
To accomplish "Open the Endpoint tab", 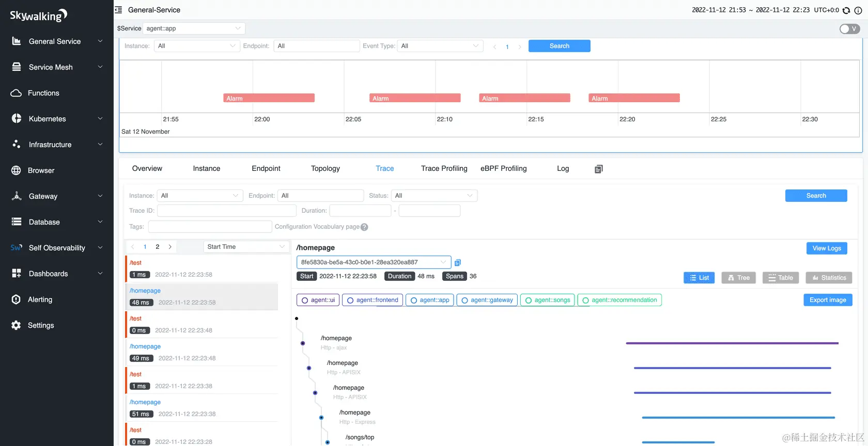I will click(266, 169).
